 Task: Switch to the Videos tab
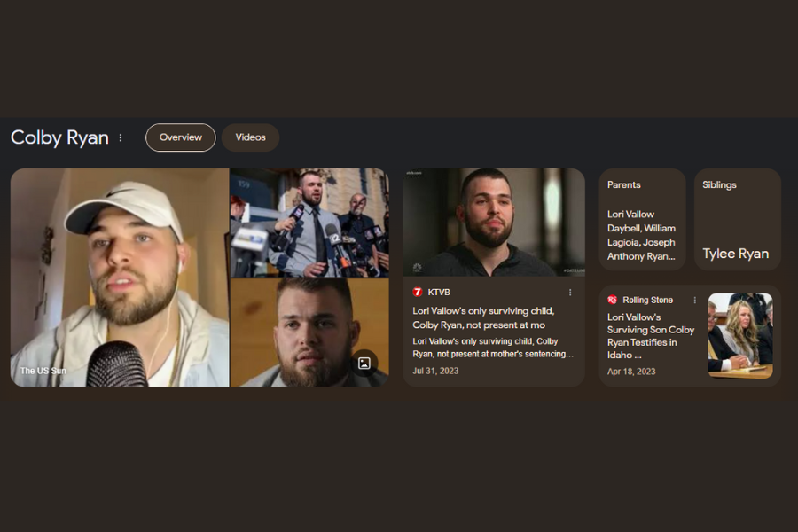(x=250, y=137)
